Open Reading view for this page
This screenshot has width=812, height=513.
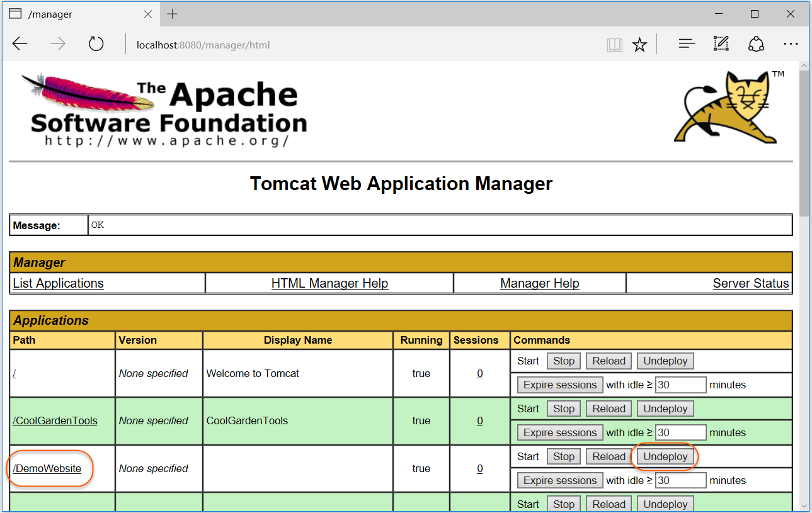click(614, 43)
